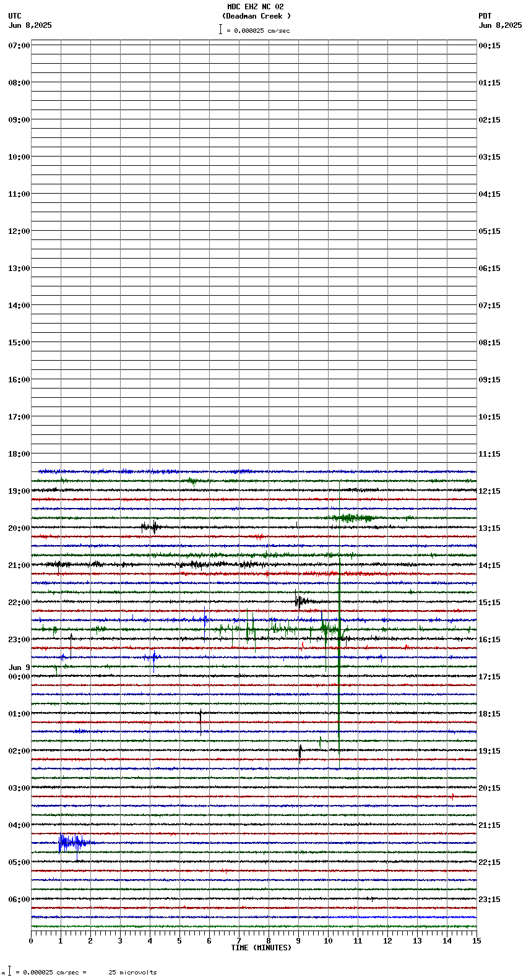
Task: Click the '10:00' UTC time label
Action: click(19, 157)
